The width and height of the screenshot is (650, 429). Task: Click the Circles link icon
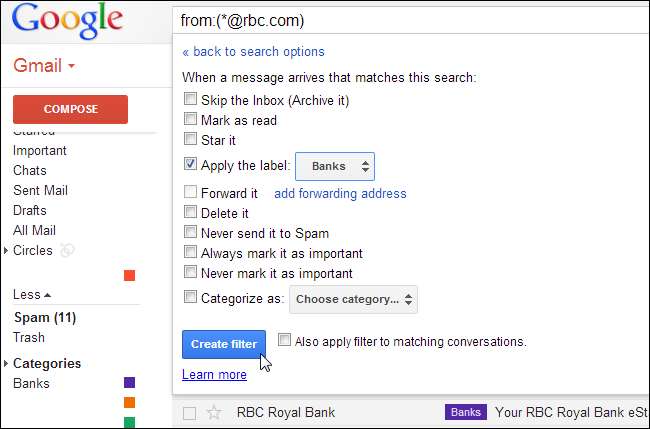coord(67,250)
